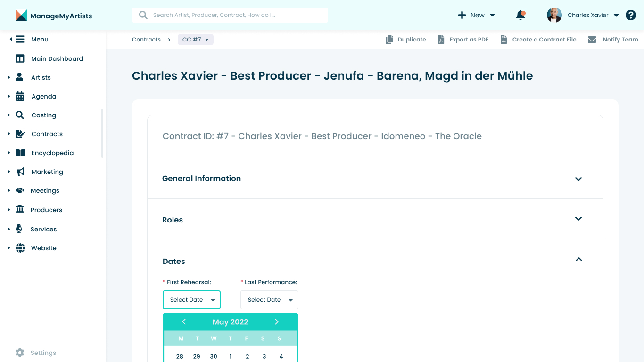The width and height of the screenshot is (644, 362).
Task: Click the Notify Team envelope icon
Action: click(x=592, y=40)
